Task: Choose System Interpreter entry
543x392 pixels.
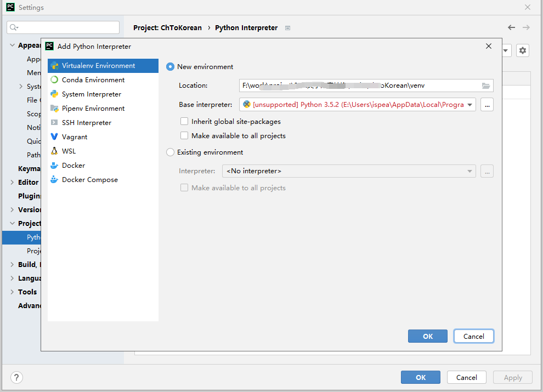Action: pos(103,94)
